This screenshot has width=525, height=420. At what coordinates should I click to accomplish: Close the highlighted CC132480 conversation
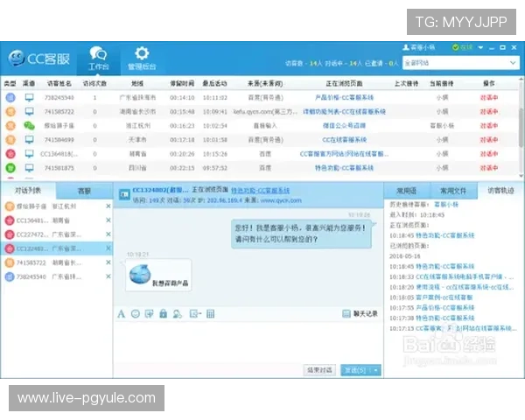click(x=108, y=248)
